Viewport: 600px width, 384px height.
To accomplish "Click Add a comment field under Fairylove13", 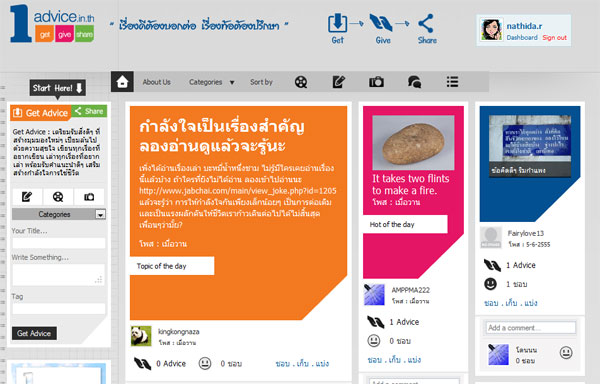I will point(530,328).
